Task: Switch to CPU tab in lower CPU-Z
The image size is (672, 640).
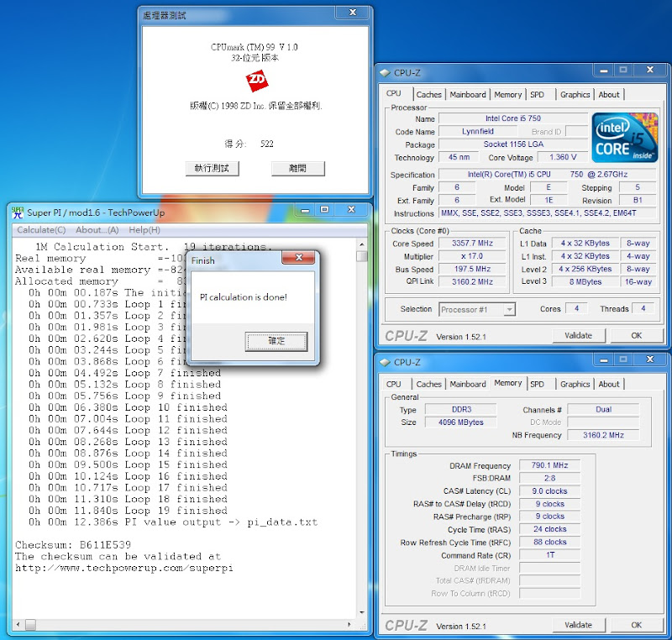Action: 394,385
